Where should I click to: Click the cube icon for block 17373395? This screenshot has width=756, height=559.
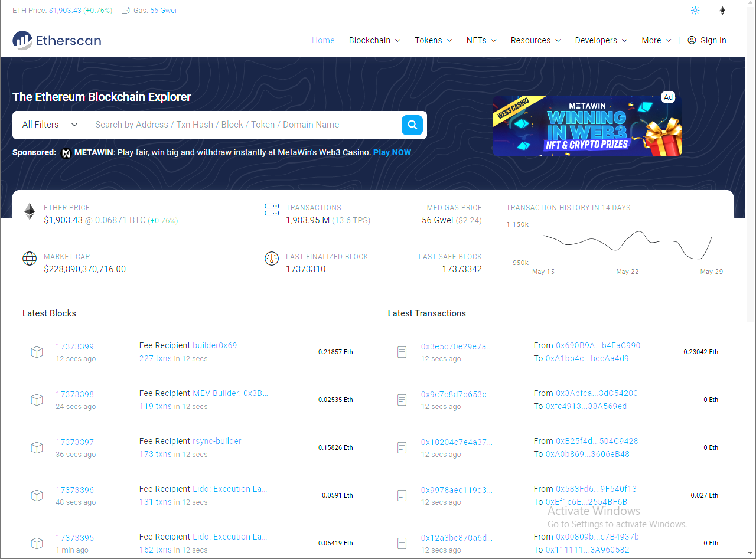point(37,543)
